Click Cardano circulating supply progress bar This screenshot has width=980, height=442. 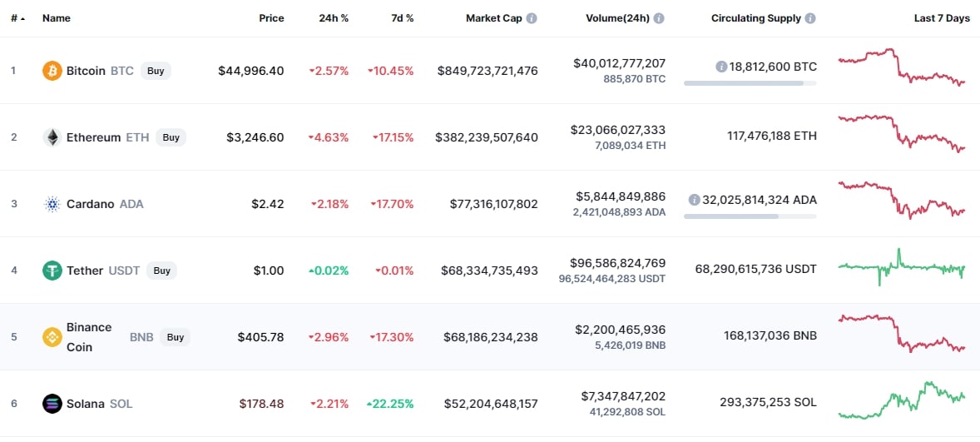(750, 216)
